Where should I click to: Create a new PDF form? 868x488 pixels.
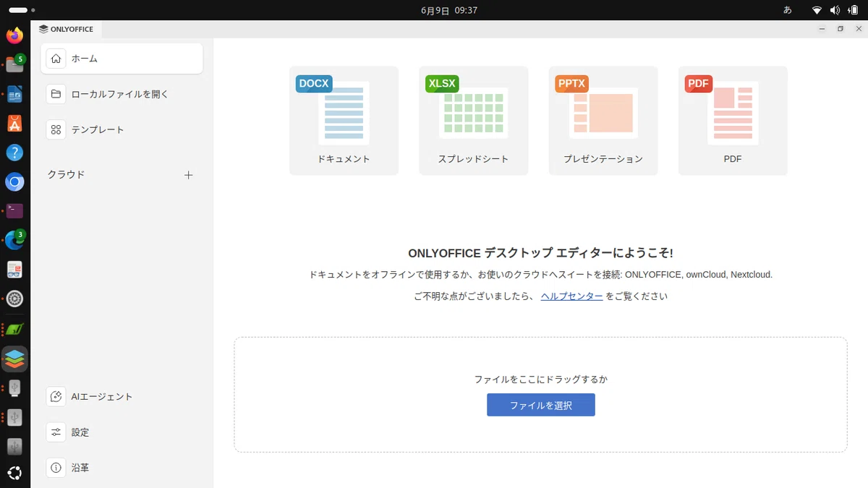[733, 121]
